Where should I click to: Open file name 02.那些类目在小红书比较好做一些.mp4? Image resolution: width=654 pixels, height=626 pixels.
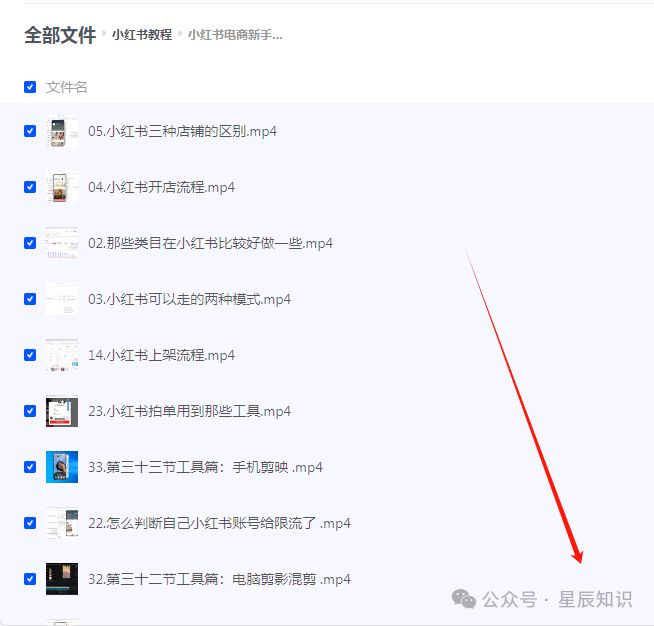[211, 243]
